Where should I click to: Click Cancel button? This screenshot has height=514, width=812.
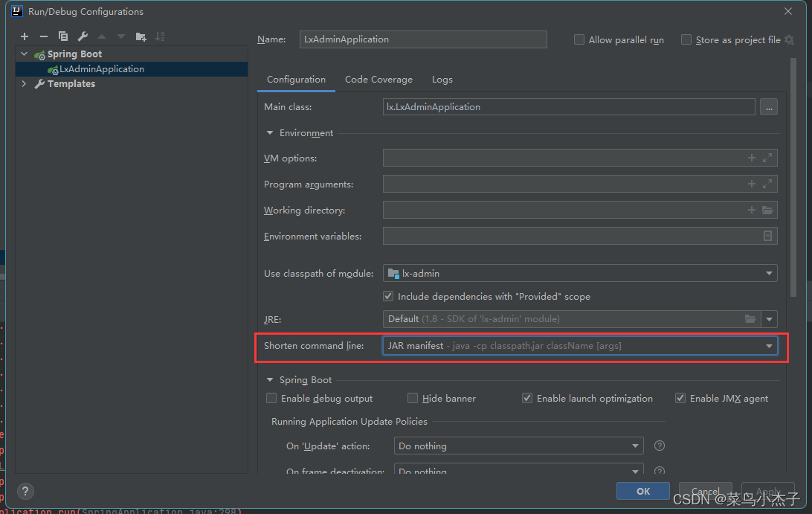[705, 491]
